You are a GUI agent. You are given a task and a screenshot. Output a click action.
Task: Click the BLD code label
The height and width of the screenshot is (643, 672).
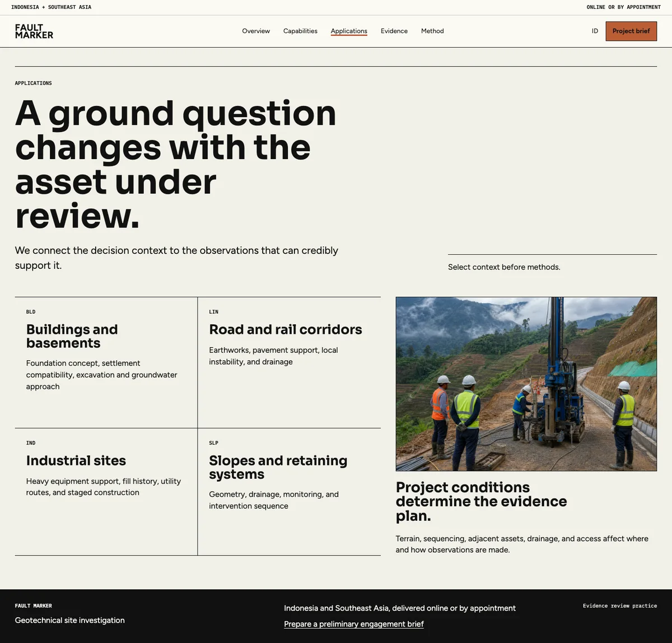(31, 312)
